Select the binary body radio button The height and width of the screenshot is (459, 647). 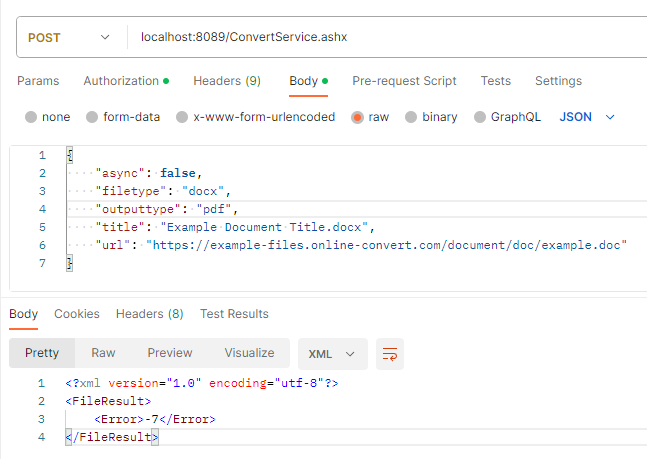(411, 117)
